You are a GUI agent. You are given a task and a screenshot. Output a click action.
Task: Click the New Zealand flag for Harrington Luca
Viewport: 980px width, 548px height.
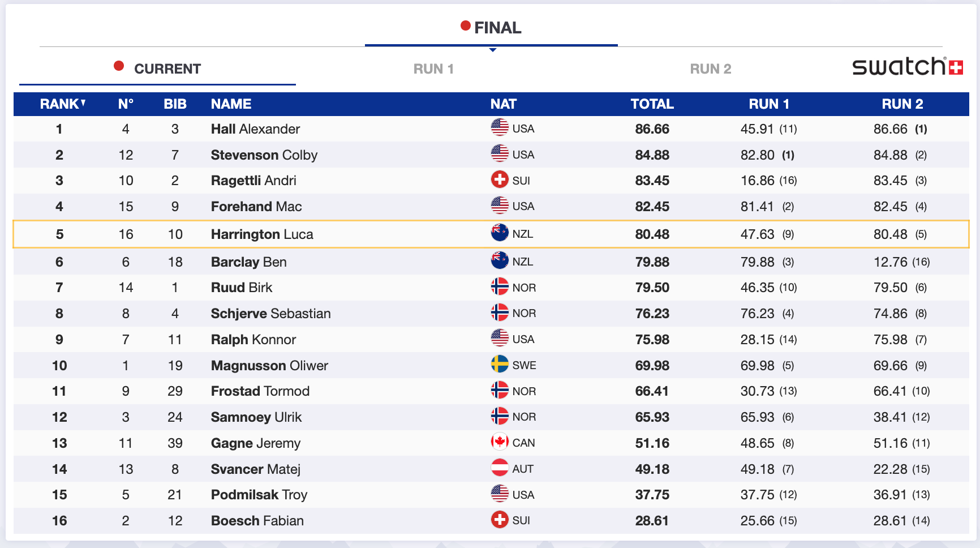500,233
